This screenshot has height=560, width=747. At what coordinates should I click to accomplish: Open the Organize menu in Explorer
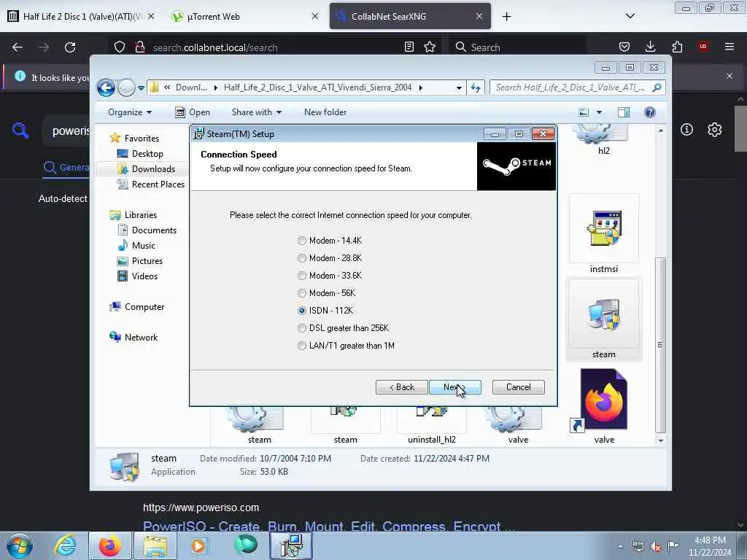coord(130,112)
